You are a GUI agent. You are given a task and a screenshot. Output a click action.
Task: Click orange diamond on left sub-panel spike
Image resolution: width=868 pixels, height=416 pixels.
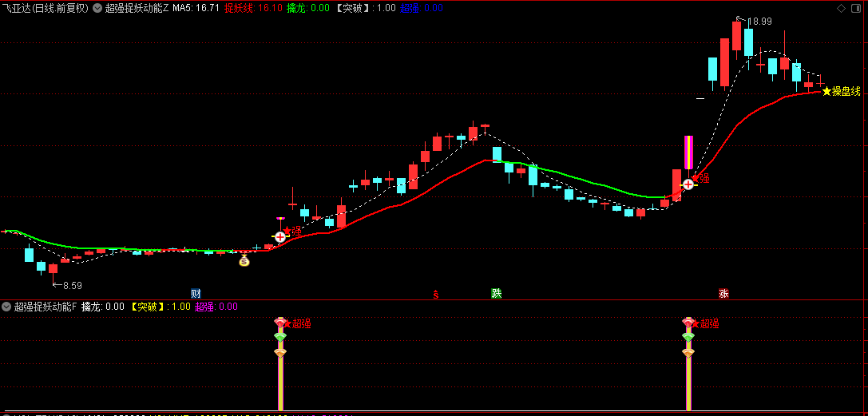click(280, 352)
